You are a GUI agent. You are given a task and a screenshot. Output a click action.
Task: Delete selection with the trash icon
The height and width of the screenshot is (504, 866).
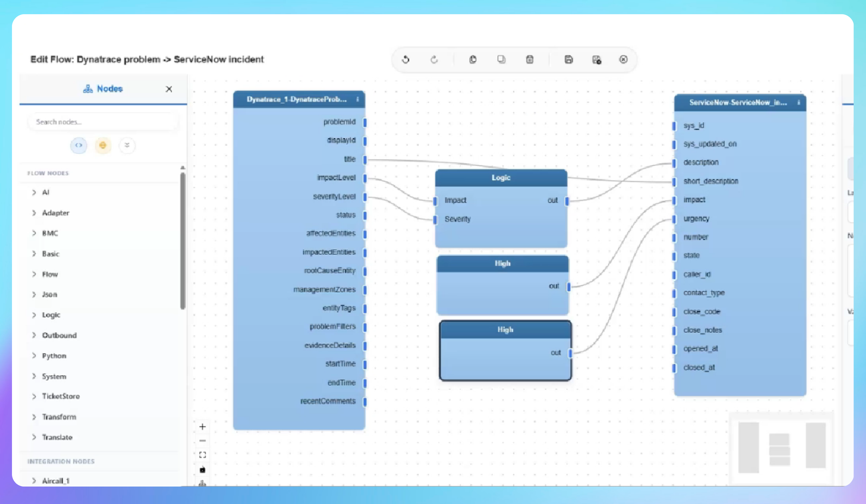coord(530,59)
